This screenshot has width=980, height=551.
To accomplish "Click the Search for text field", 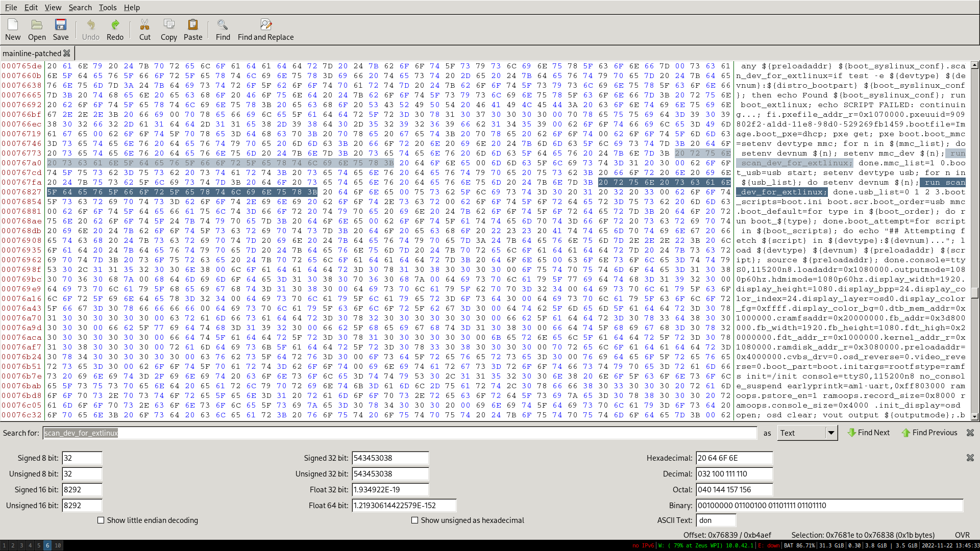I will click(400, 433).
